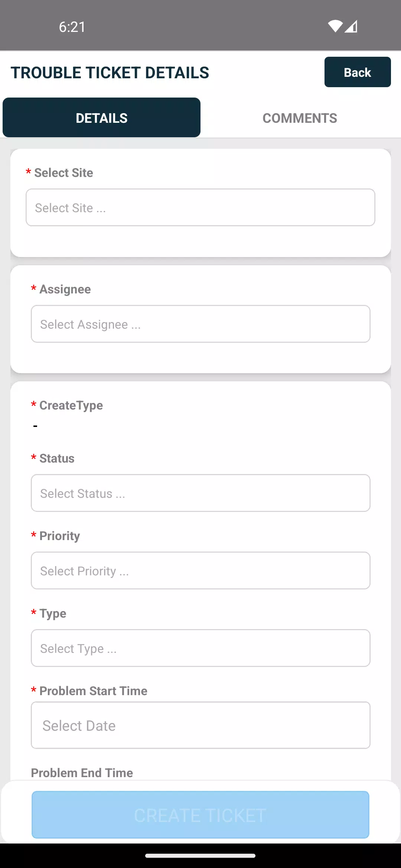This screenshot has width=401, height=868.
Task: Open the Select Site dropdown
Action: coord(200,207)
